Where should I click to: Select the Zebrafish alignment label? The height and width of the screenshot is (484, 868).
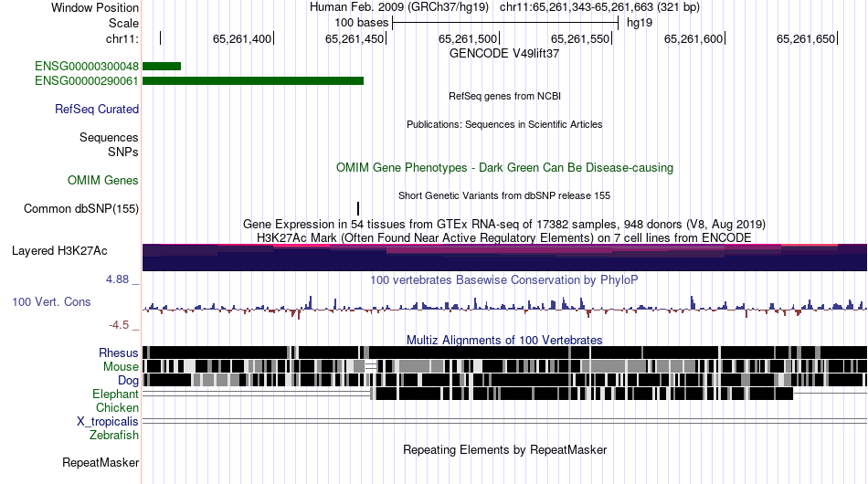114,436
